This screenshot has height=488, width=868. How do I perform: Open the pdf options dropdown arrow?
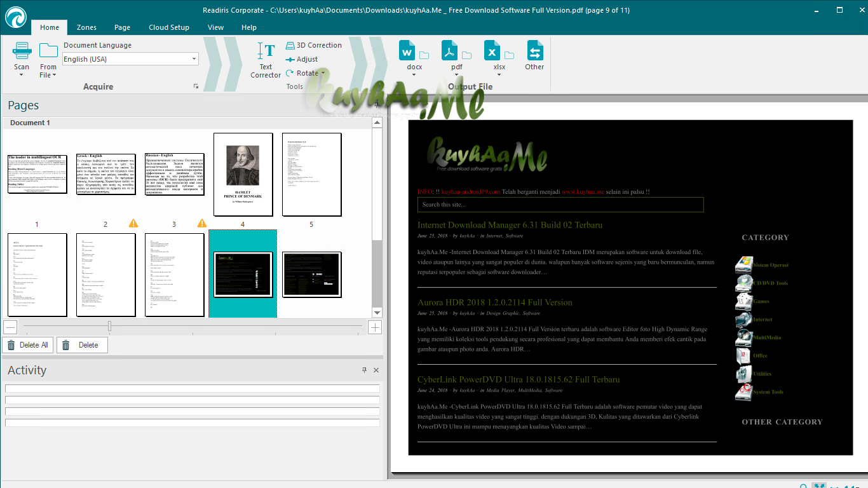point(456,75)
